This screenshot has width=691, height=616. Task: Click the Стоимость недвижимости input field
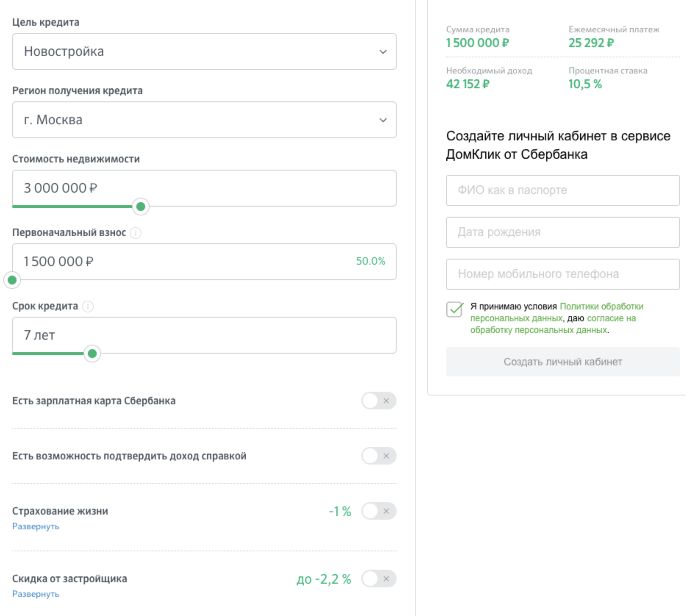click(x=204, y=188)
